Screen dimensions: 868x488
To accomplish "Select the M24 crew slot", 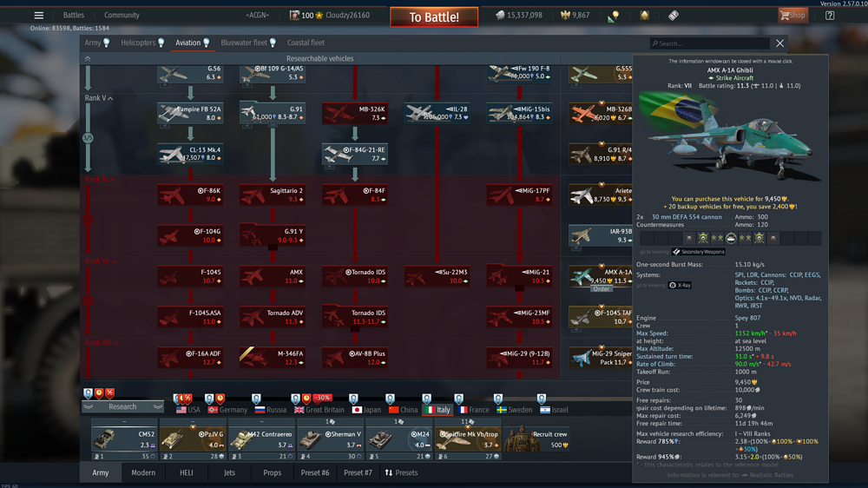I will coord(398,440).
